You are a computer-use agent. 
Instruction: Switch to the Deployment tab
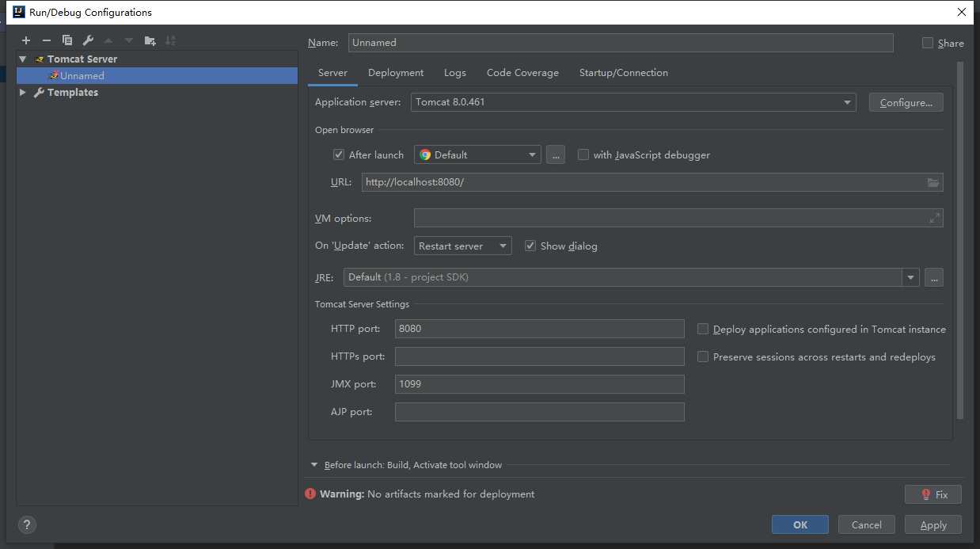coord(396,73)
